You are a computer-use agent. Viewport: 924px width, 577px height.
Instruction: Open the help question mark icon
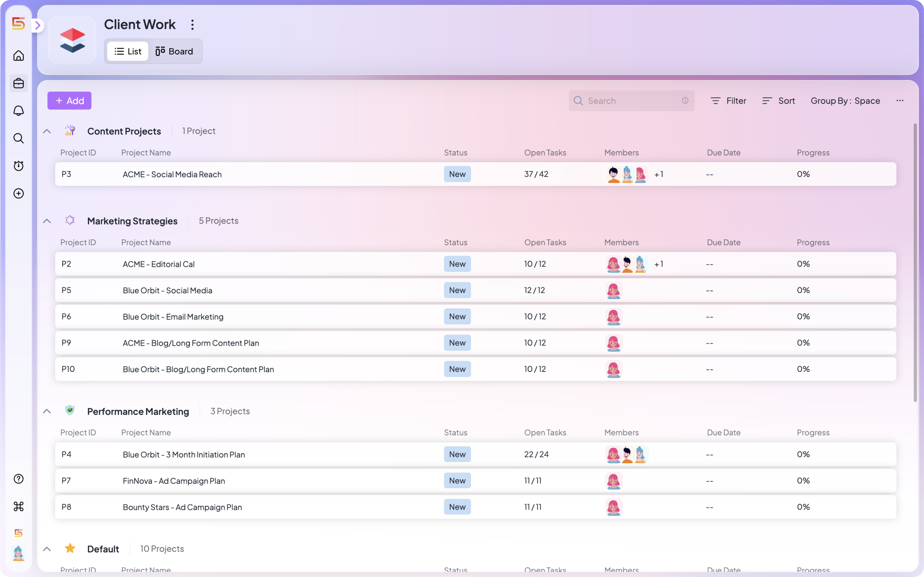(18, 479)
